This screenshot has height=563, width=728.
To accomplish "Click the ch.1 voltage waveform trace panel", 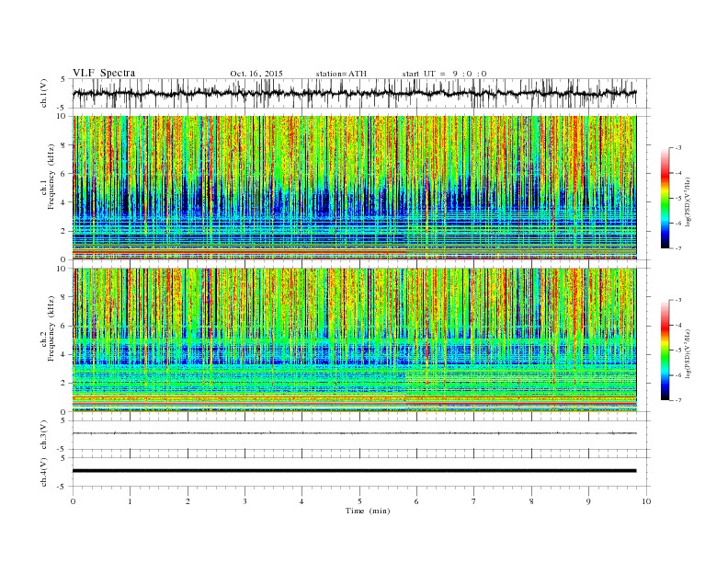I will coord(361,93).
